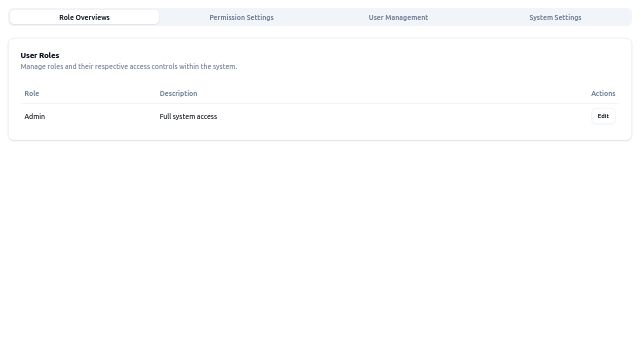Switch to the Role Overviews tab

pyautogui.click(x=84, y=17)
